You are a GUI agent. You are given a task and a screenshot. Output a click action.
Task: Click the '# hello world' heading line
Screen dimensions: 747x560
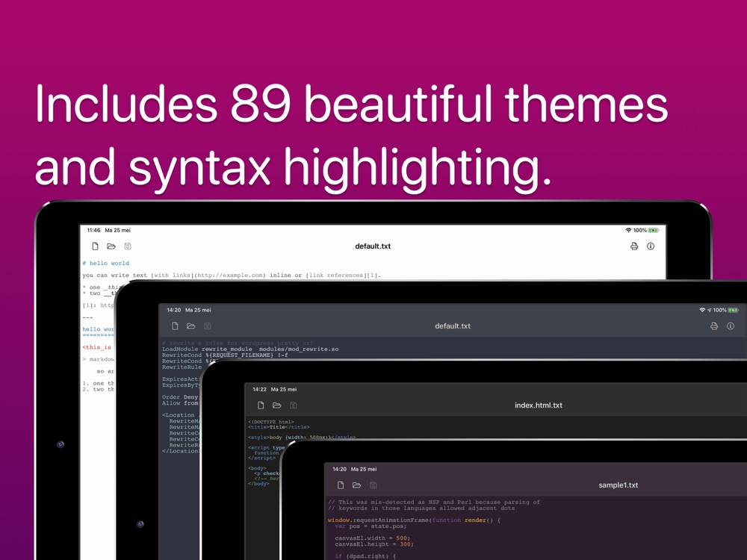point(106,264)
